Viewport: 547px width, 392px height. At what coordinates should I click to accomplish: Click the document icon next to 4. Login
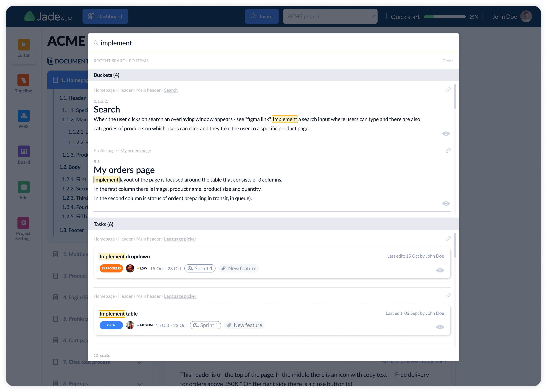tap(56, 297)
